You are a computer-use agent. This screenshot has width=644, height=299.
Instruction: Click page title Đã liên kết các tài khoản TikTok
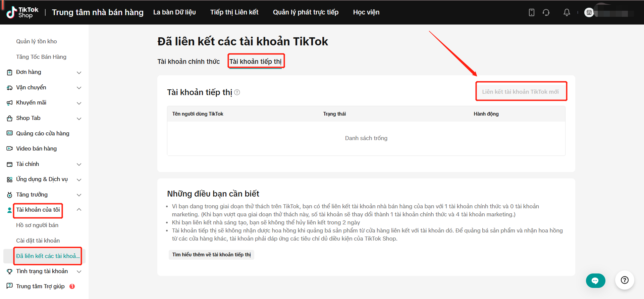[243, 41]
